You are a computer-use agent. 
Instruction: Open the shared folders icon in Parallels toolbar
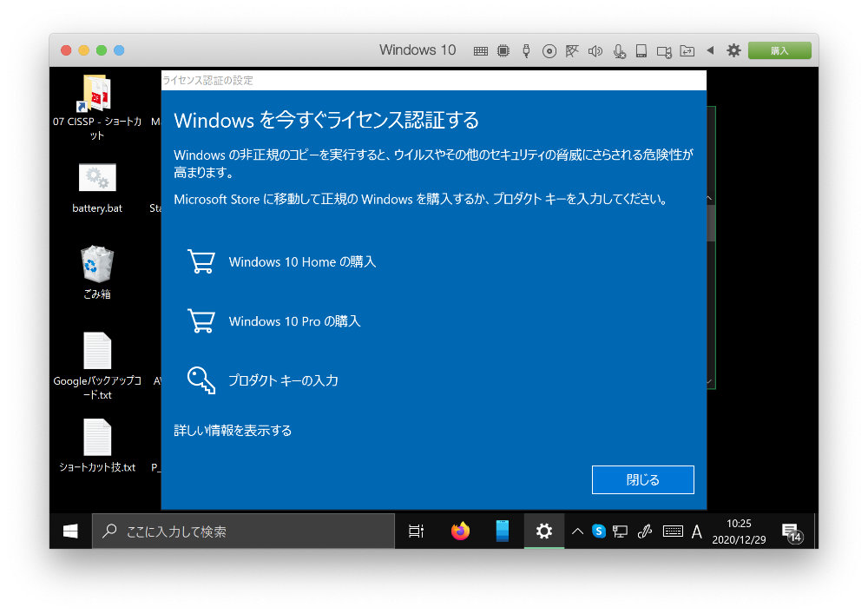(x=687, y=51)
